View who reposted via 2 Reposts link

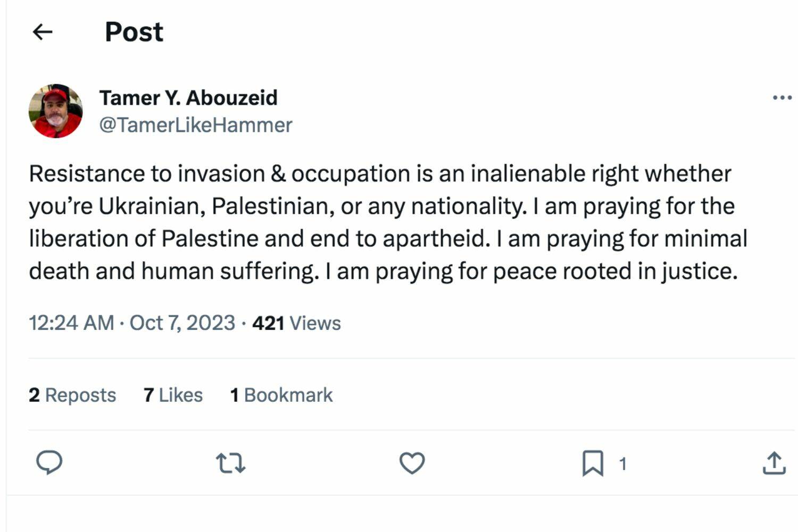pyautogui.click(x=73, y=395)
